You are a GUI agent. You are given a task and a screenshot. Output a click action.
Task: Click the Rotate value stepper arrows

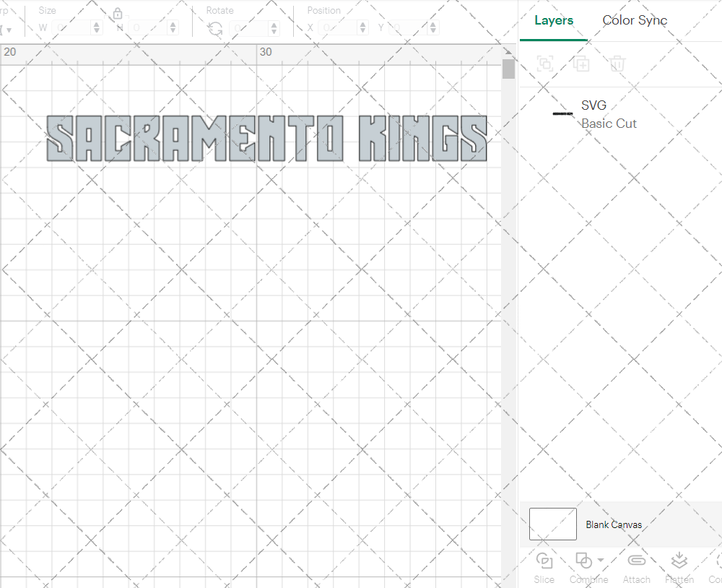point(274,28)
